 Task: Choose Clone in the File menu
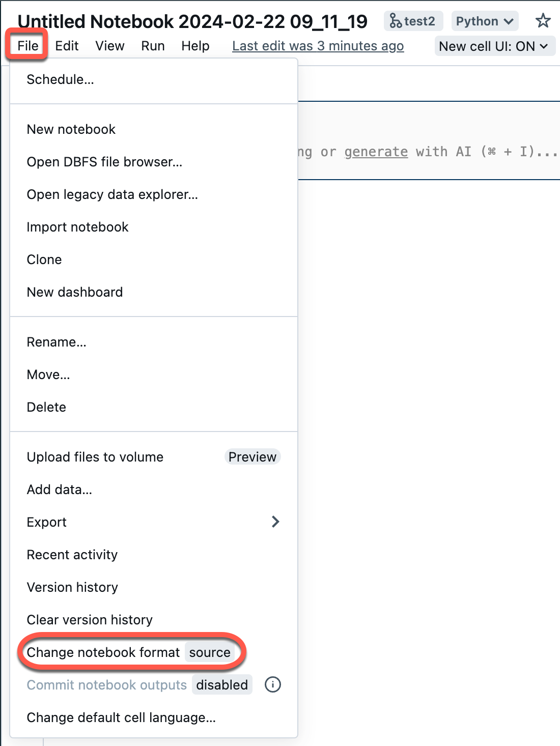tap(154, 260)
